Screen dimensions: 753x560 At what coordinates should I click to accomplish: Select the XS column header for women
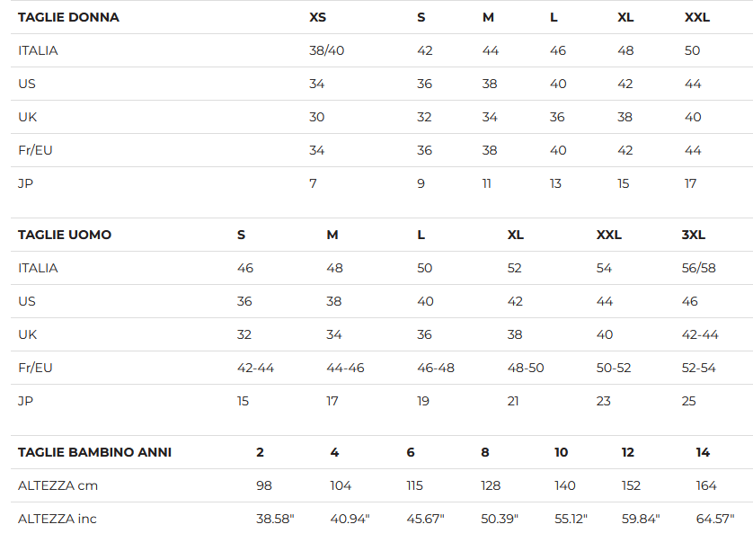click(x=317, y=17)
